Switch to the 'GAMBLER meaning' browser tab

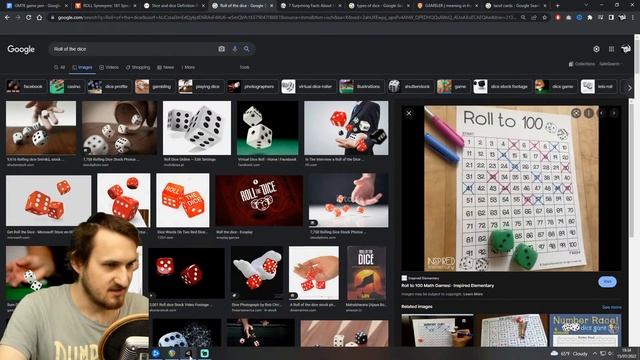point(446,6)
